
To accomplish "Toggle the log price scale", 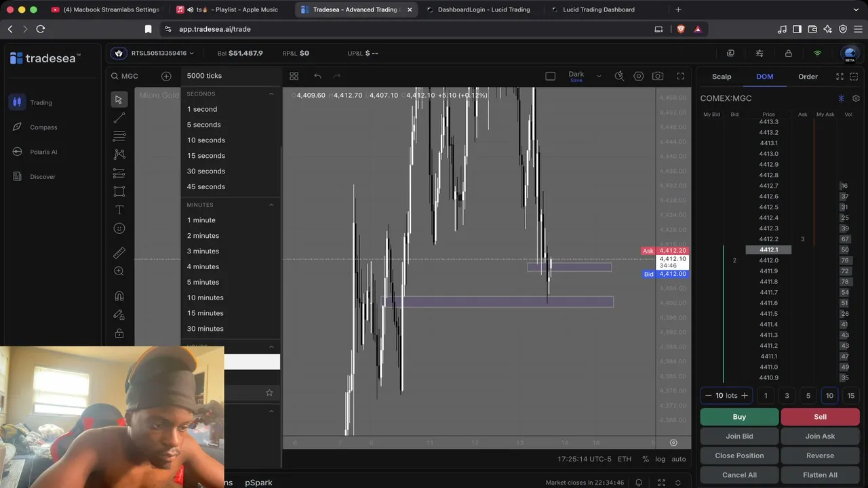I will coord(660,459).
